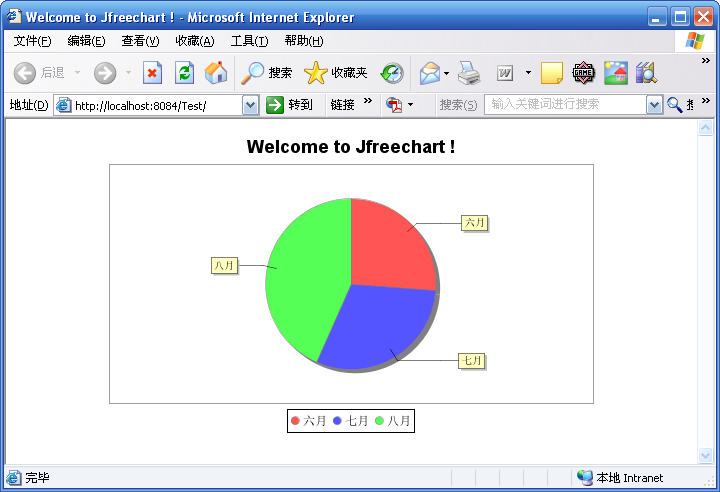Click the green 八月 legend marker
Image resolution: width=720 pixels, height=492 pixels.
pyautogui.click(x=379, y=420)
